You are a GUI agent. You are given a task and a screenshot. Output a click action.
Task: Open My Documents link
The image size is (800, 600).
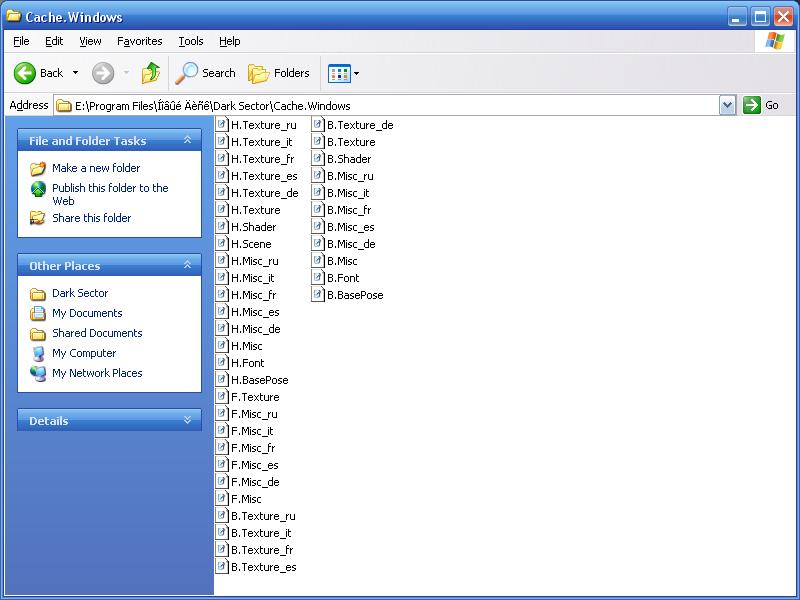(x=87, y=313)
